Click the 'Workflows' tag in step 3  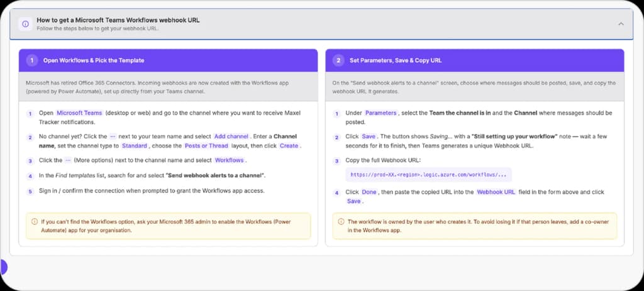click(229, 160)
